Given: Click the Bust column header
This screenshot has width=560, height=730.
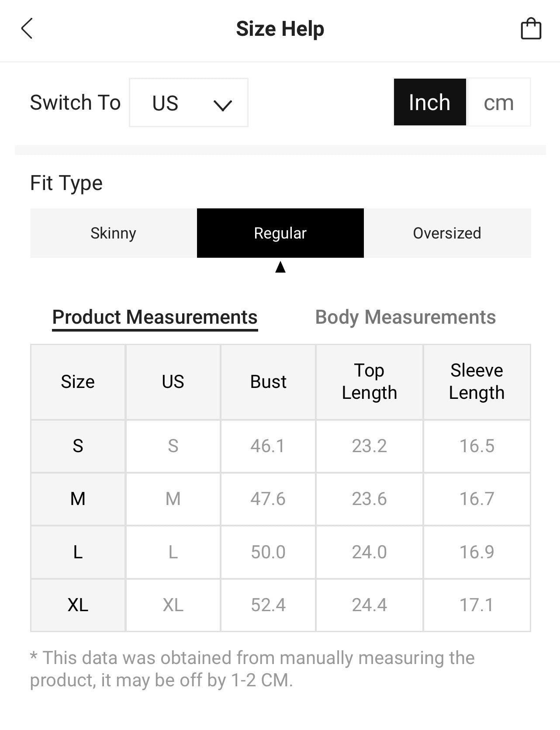Looking at the screenshot, I should [268, 382].
